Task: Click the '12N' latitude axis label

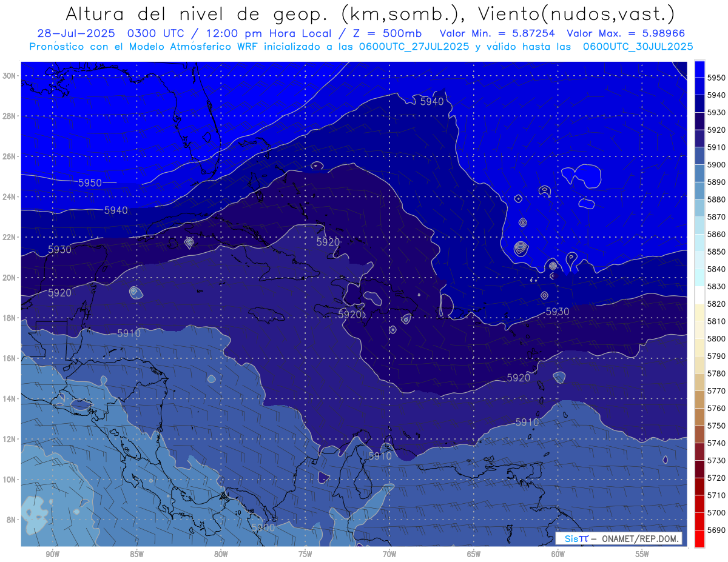Action: pyautogui.click(x=10, y=439)
